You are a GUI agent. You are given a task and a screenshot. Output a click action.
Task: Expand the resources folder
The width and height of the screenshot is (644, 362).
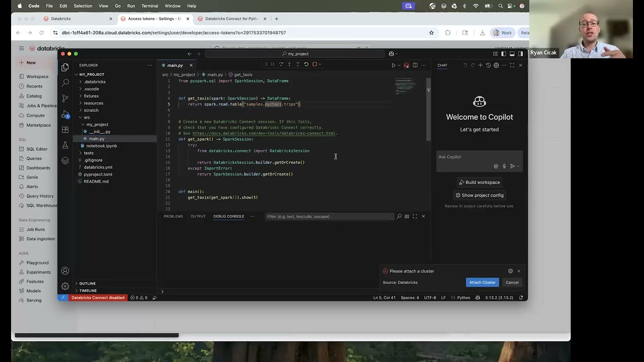coord(93,103)
